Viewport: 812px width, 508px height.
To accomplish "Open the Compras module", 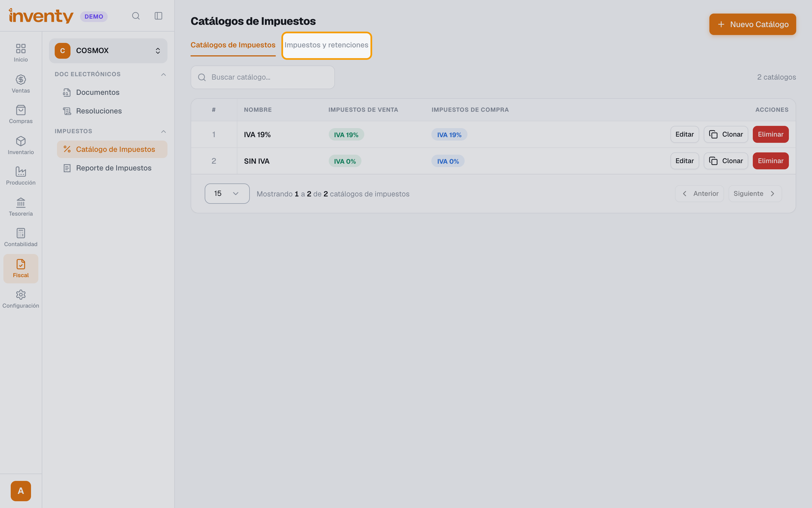I will point(21,115).
